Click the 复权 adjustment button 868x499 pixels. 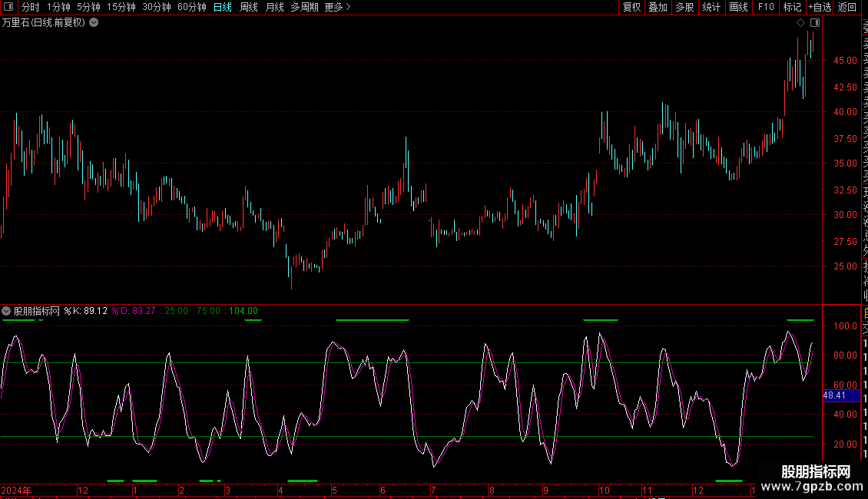631,7
